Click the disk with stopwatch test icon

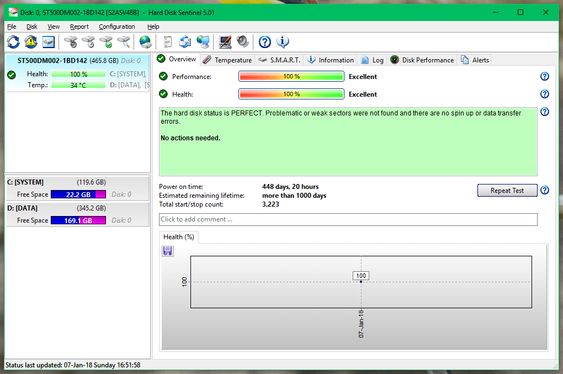(x=71, y=42)
